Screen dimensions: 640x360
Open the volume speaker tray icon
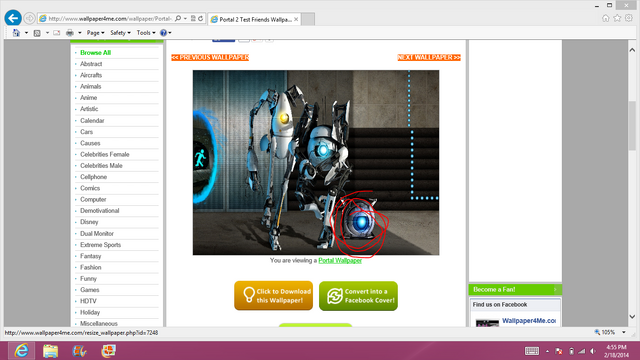tap(593, 351)
